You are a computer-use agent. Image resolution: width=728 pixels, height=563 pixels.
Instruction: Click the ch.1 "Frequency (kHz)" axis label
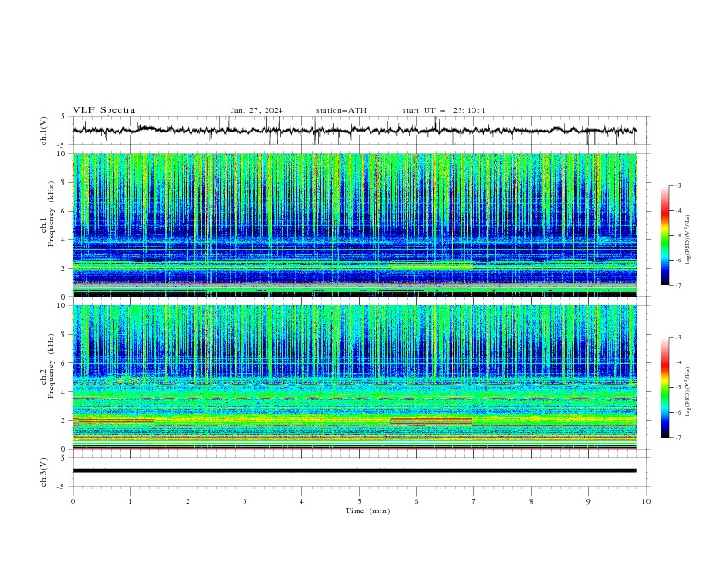(x=49, y=213)
